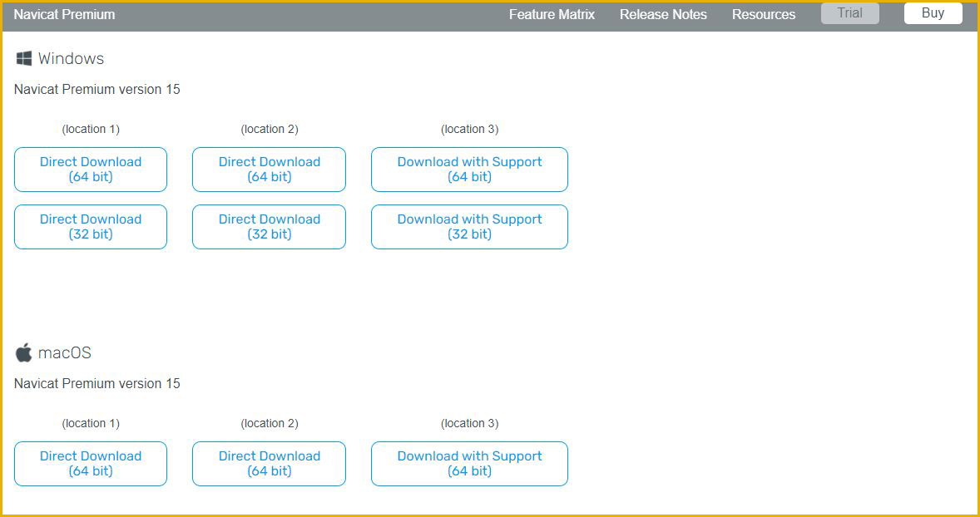Click 'Navicat Premium version 15' under macOS
The width and height of the screenshot is (980, 517).
point(97,383)
